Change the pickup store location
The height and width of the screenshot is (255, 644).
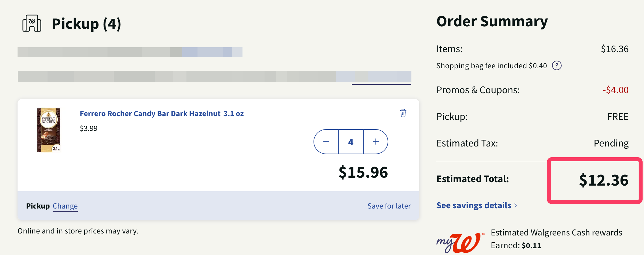(x=65, y=206)
